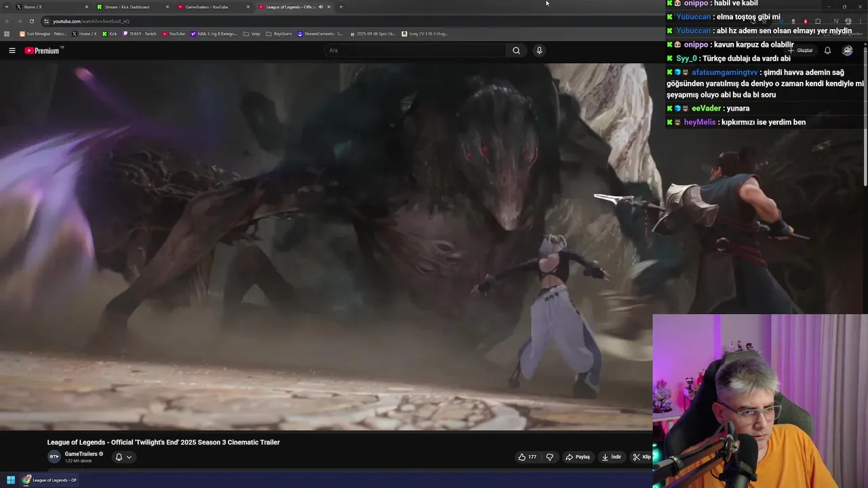Select the League of Legends YouTube tab
This screenshot has height=488, width=868.
[293, 7]
